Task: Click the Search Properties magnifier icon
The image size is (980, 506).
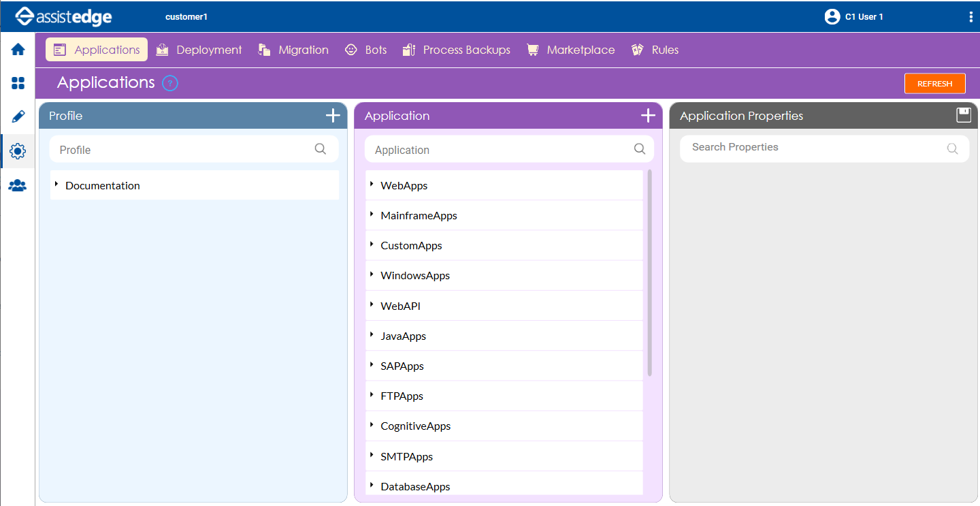Action: pyautogui.click(x=953, y=148)
